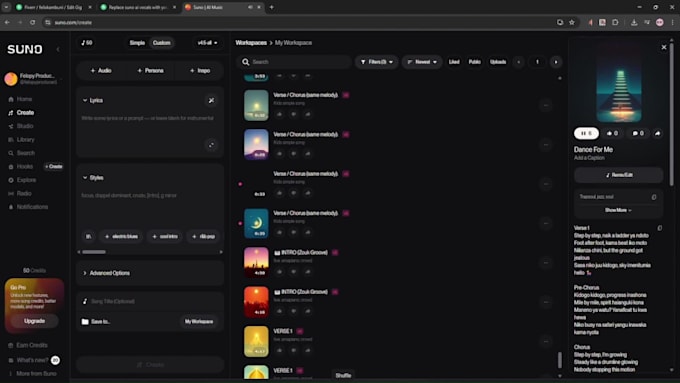The width and height of the screenshot is (680, 383).
Task: Toggle the Liked filter
Action: click(x=454, y=62)
